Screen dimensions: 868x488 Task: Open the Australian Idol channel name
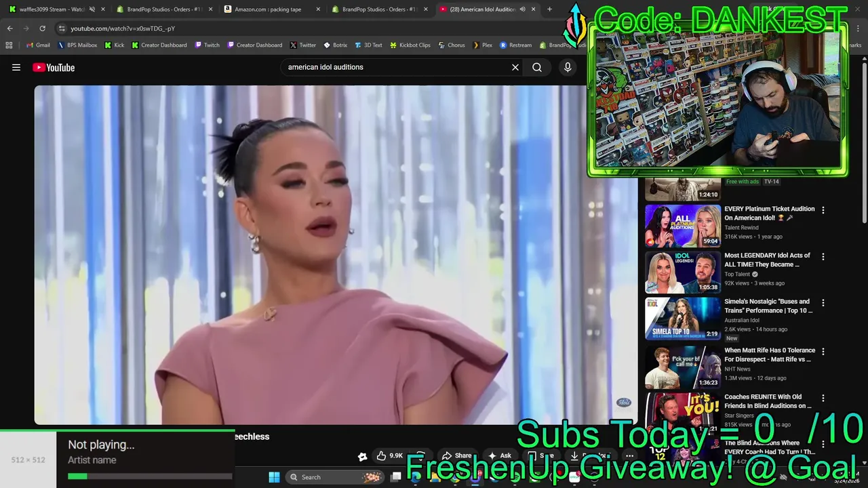coord(742,320)
